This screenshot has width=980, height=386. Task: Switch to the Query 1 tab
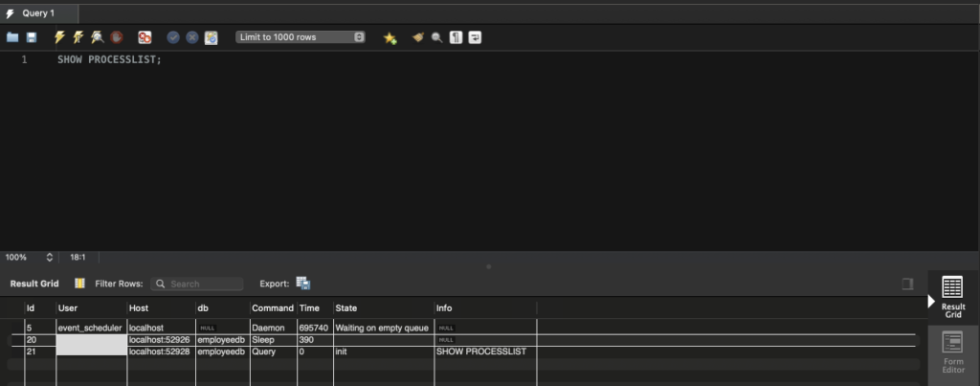click(x=38, y=13)
